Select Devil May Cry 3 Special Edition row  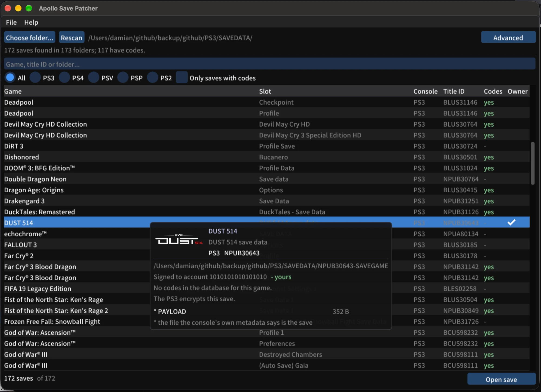tap(267, 135)
